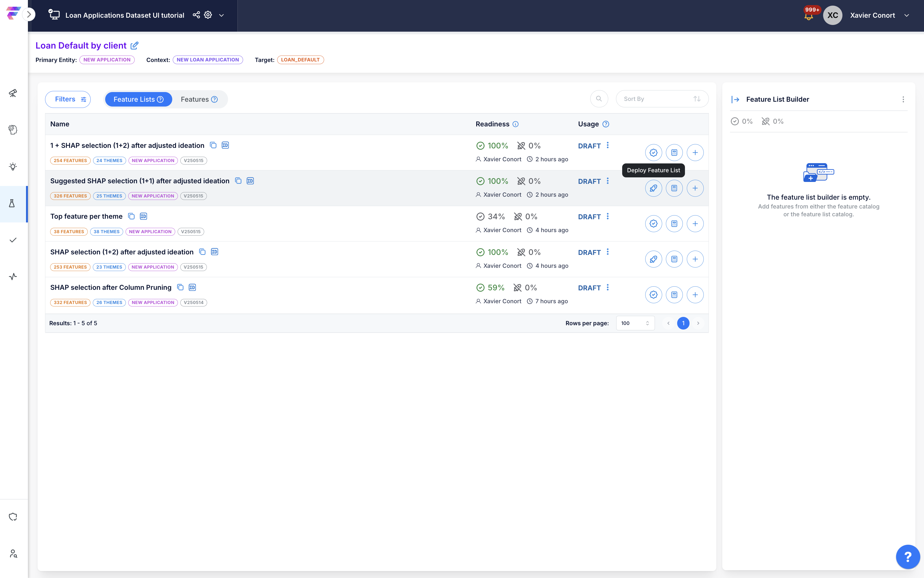924x578 pixels.
Task: Click the XC user avatar
Action: [x=832, y=15]
